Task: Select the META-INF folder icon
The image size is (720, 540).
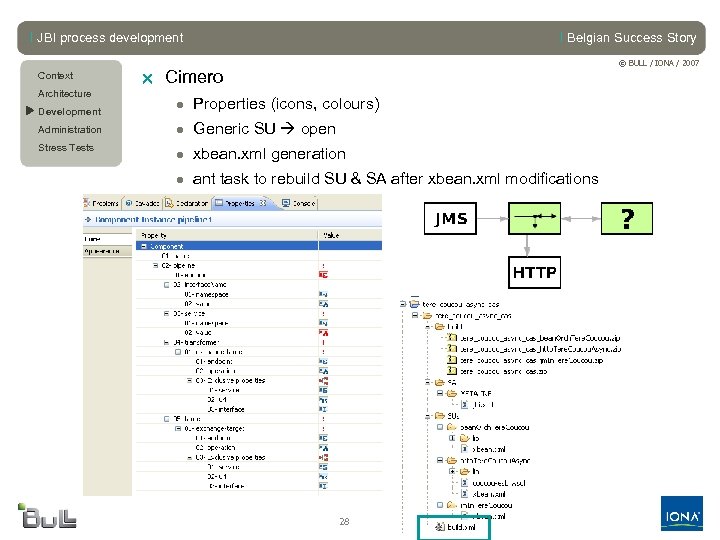Action: (x=451, y=393)
